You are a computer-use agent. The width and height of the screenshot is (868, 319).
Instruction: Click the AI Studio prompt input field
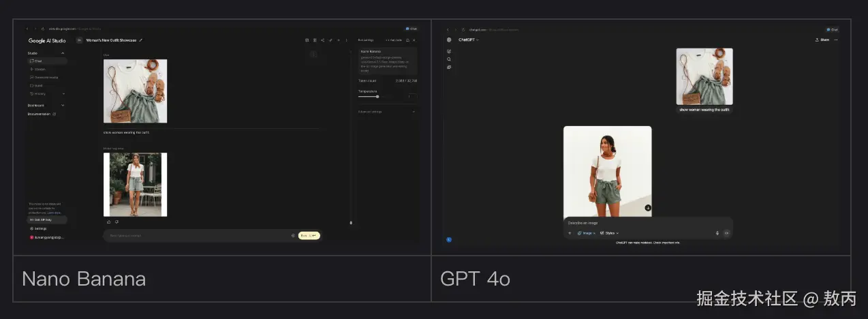click(198, 235)
